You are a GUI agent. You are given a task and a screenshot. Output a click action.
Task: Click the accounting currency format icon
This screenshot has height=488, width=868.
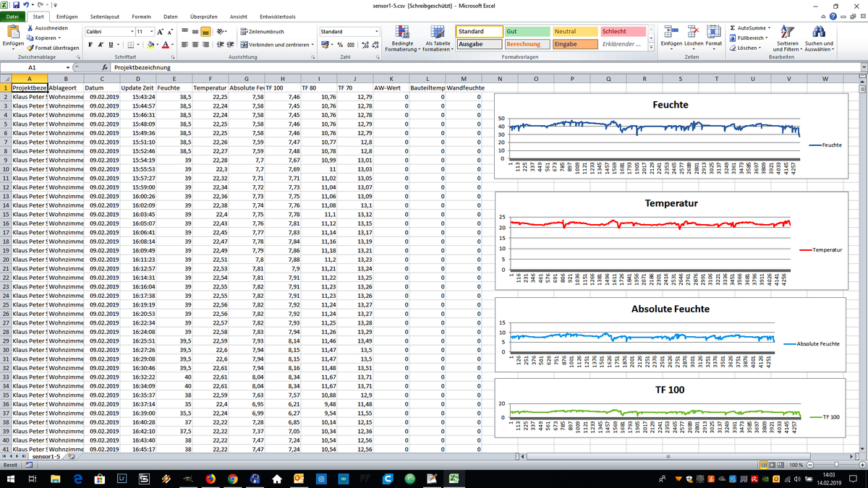tap(325, 45)
